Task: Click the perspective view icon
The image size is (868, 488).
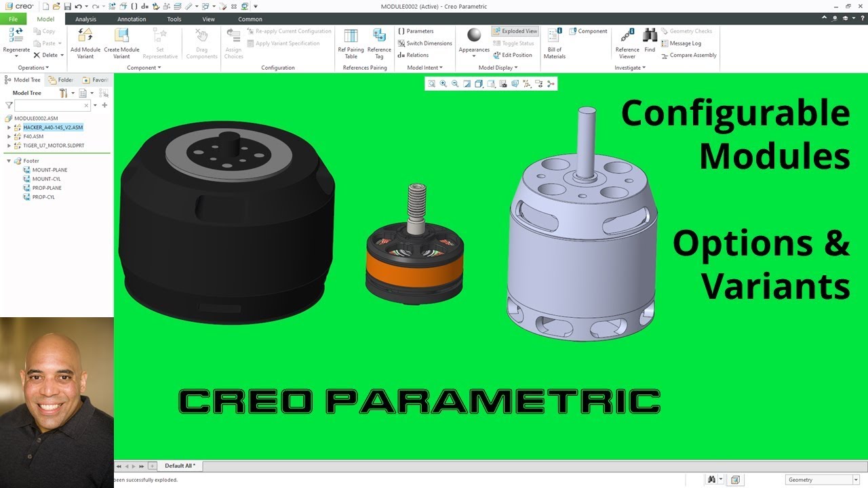Action: [515, 84]
